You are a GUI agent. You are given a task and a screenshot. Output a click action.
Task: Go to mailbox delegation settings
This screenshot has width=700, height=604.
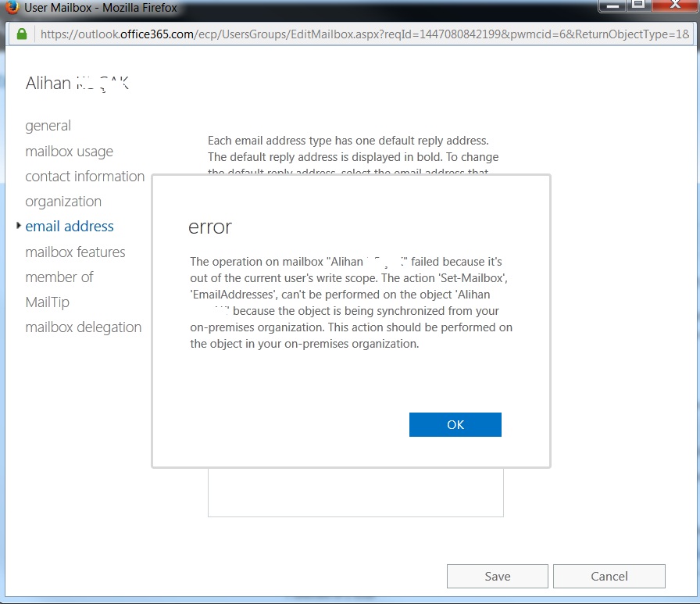pyautogui.click(x=83, y=327)
